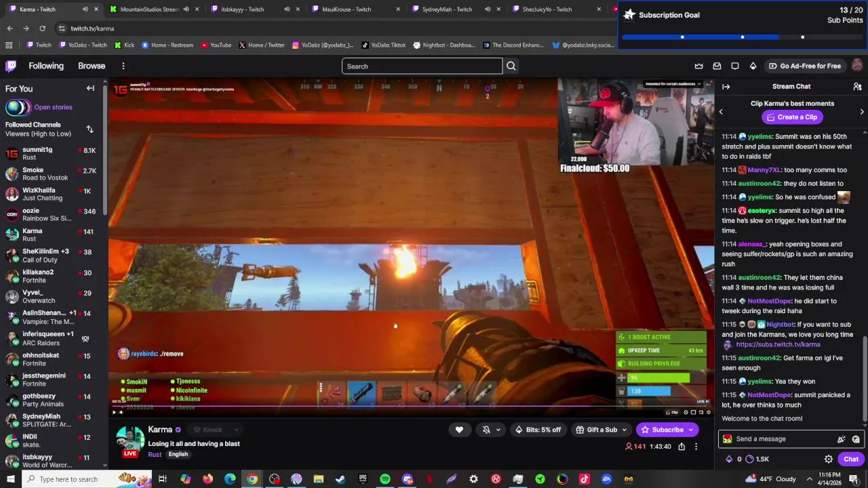Screen dimensions: 868x488
Task: Mute the SydneyMiah tab audio
Action: click(x=488, y=9)
